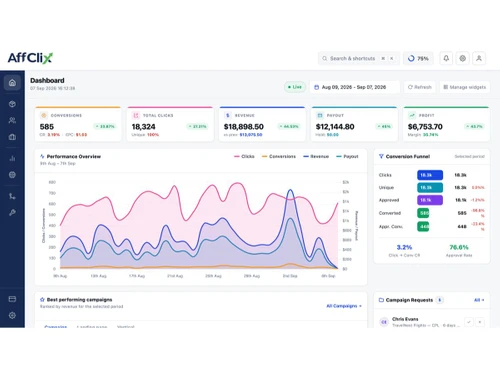500x375 pixels.
Task: Click the profit value $6,753.70
Action: coord(425,127)
